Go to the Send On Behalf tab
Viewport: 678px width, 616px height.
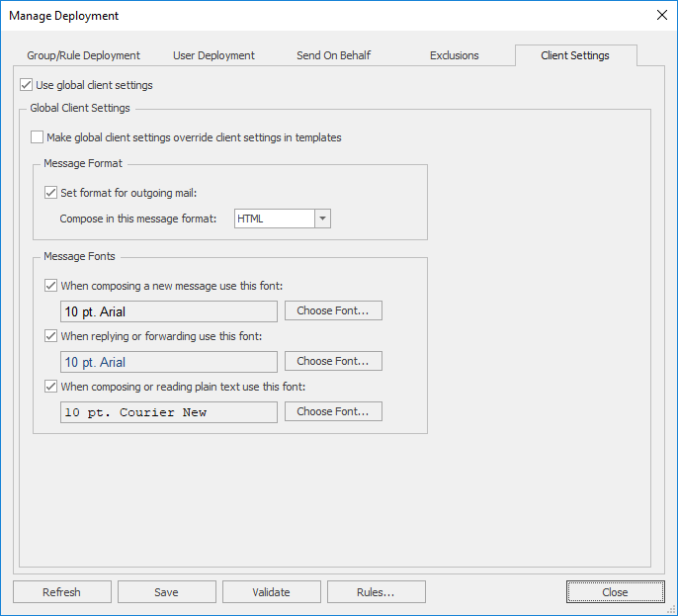coord(333,55)
